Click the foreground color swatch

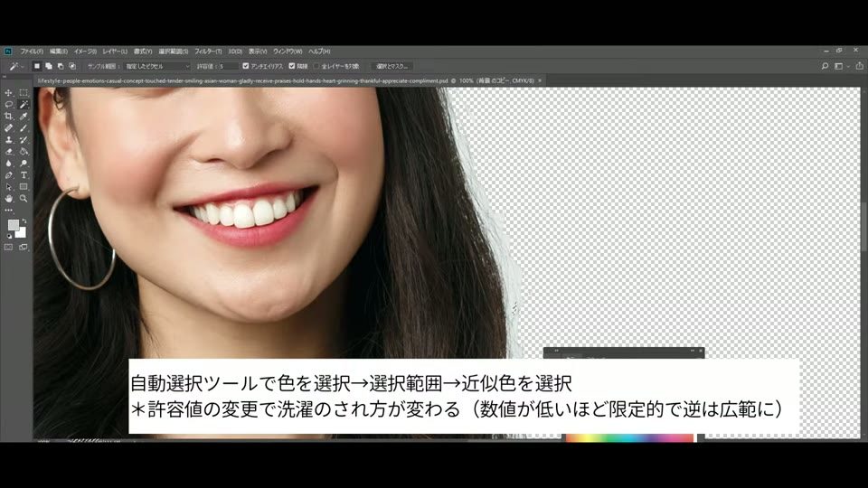(x=13, y=225)
